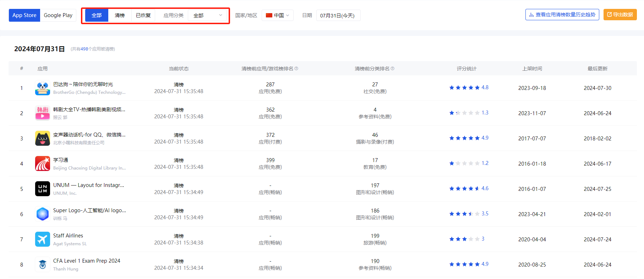Image resolution: width=644 pixels, height=279 pixels.
Task: Switch to the Google Play tab
Action: tap(58, 15)
